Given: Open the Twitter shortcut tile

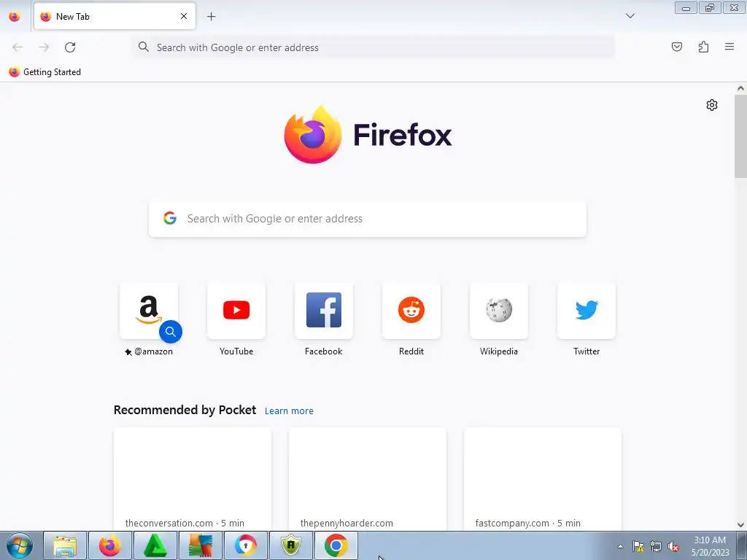Looking at the screenshot, I should coord(587,311).
